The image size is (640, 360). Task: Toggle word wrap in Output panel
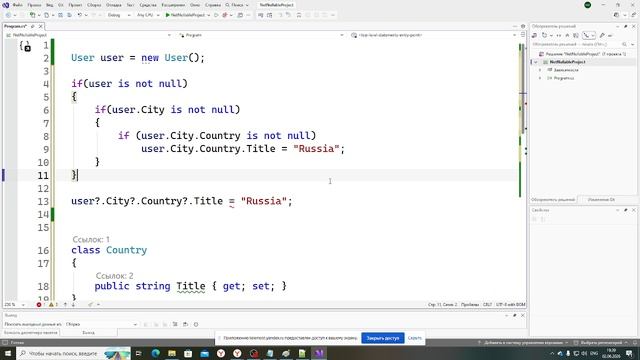(x=185, y=324)
